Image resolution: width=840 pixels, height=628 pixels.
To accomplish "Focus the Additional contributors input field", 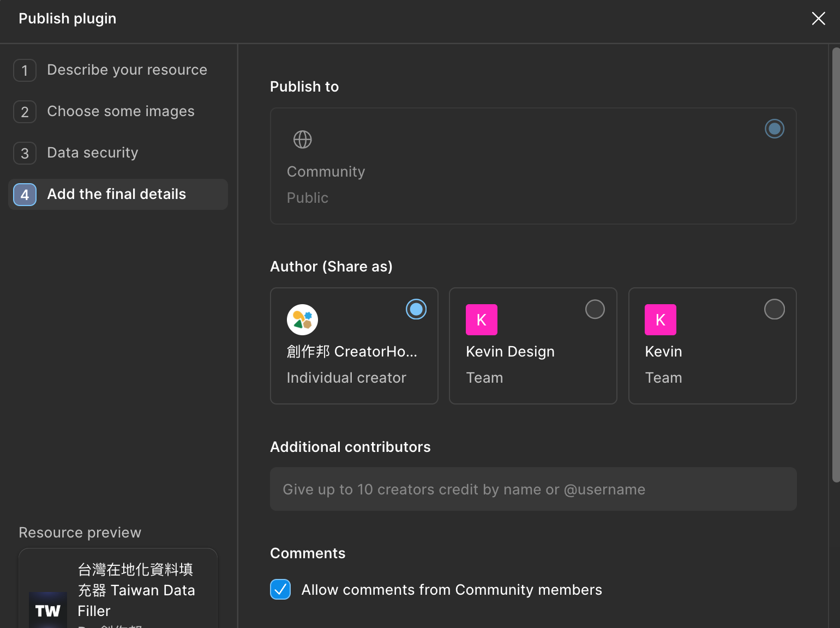I will 533,489.
